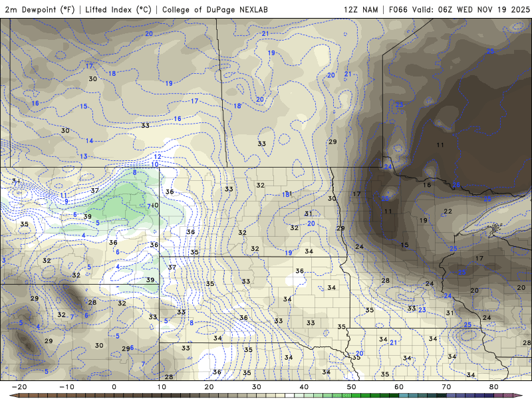Screen dimensions: 532x399
Task: Click the "Valid: 06Z WED NOV 19 2025" text
Action: pyautogui.click(x=471, y=9)
